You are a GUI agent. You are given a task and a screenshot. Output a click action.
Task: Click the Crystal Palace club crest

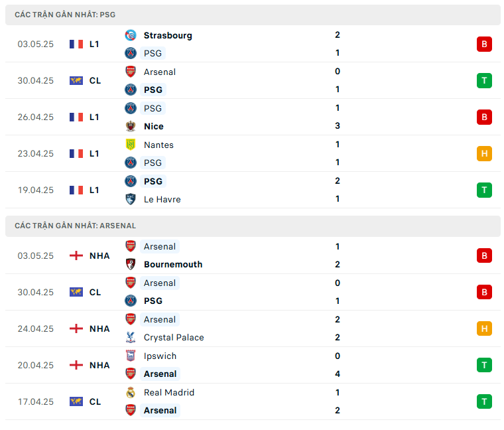[x=131, y=337]
